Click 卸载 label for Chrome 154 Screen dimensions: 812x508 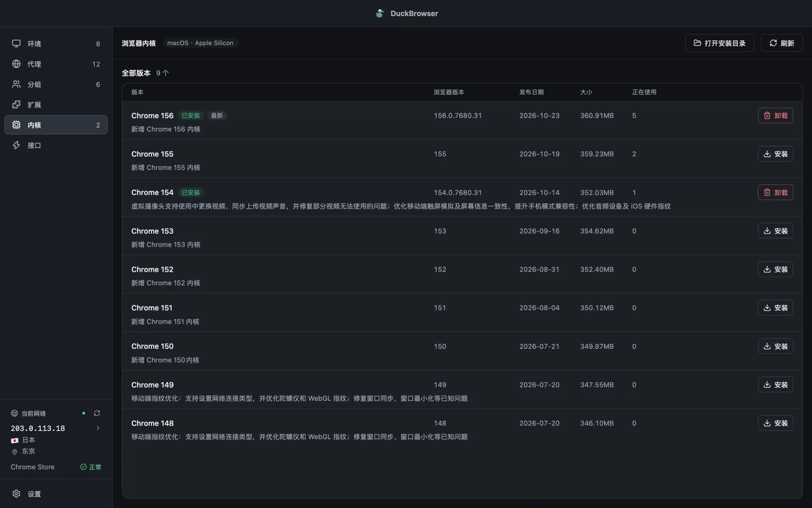point(781,193)
